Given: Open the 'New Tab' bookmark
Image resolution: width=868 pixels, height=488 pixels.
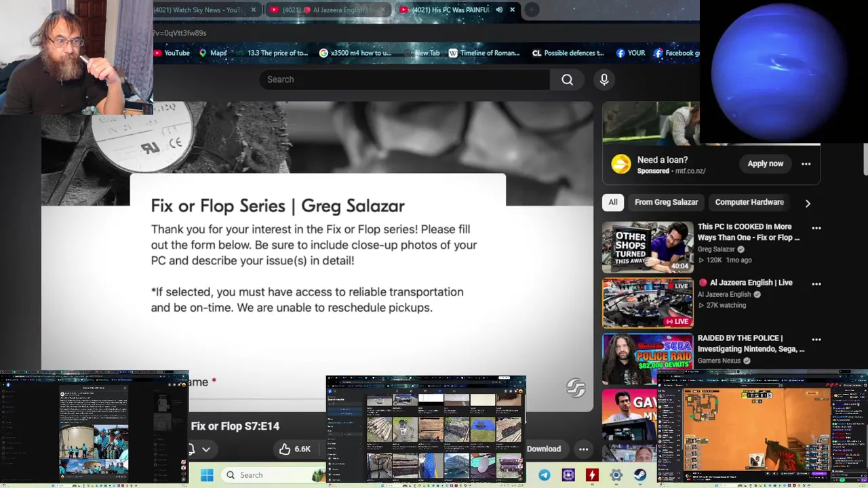Looking at the screenshot, I should (x=422, y=53).
